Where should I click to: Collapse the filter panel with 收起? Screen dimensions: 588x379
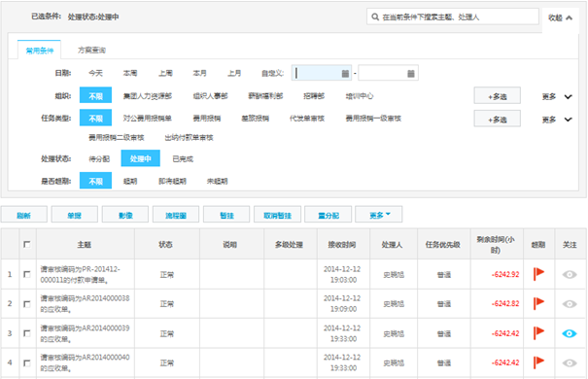(x=560, y=17)
